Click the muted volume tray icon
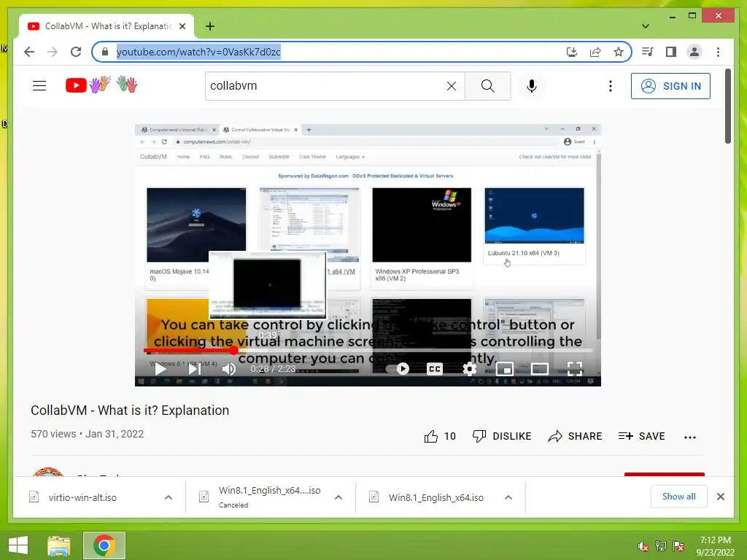The width and height of the screenshot is (747, 560). [x=643, y=546]
